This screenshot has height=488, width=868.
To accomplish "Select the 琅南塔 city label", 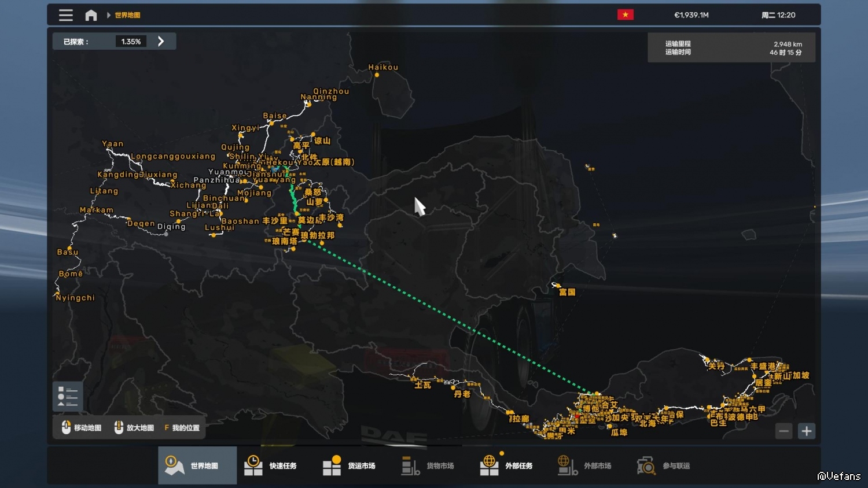I will tap(285, 241).
